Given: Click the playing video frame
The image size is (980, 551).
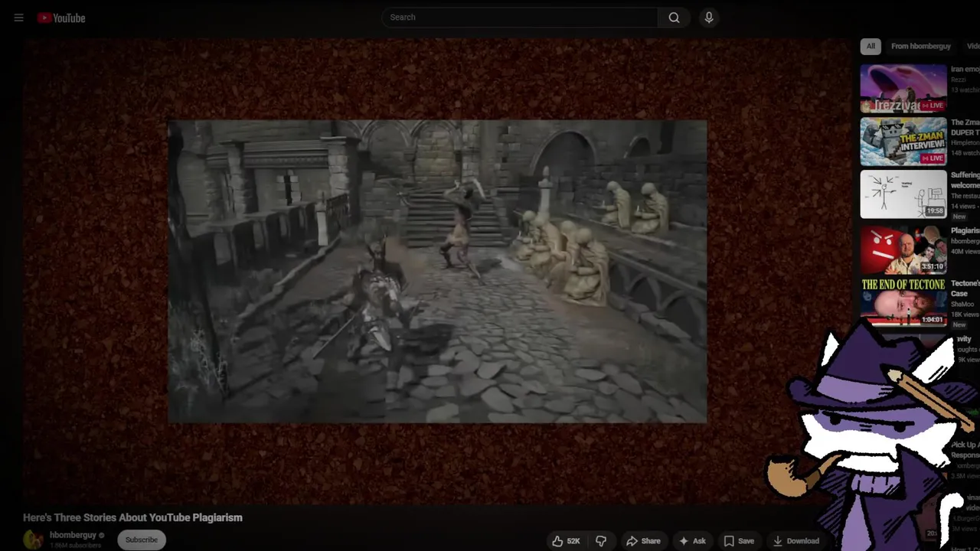Looking at the screenshot, I should 437,271.
